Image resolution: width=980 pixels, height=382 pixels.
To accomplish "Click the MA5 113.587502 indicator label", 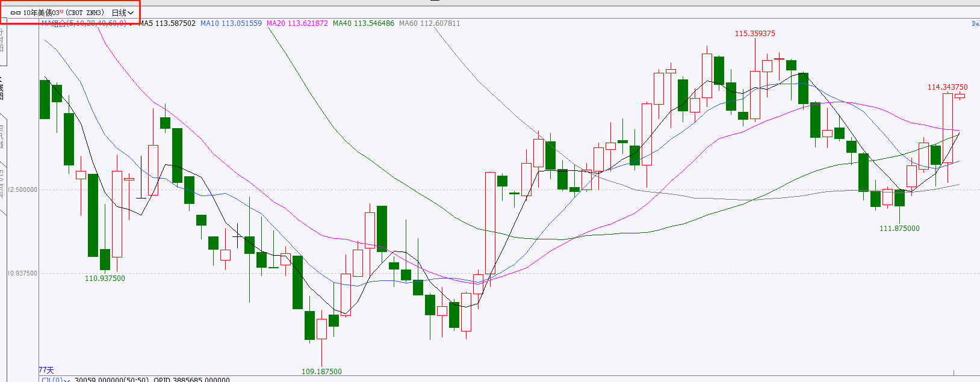I will click(x=167, y=23).
